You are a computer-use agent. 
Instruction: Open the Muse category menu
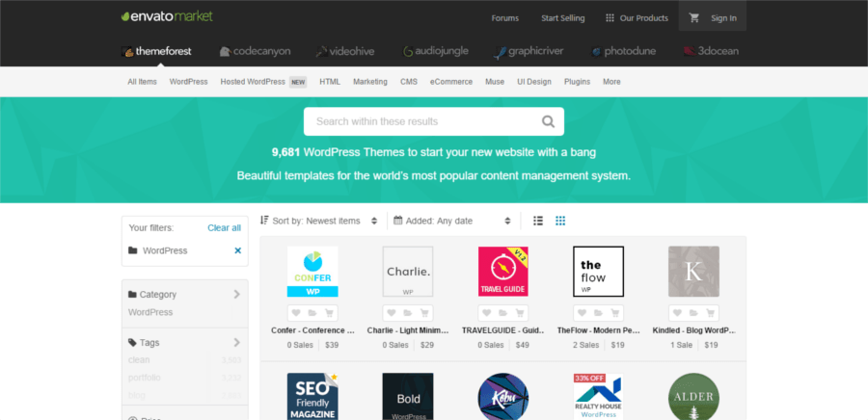point(495,82)
